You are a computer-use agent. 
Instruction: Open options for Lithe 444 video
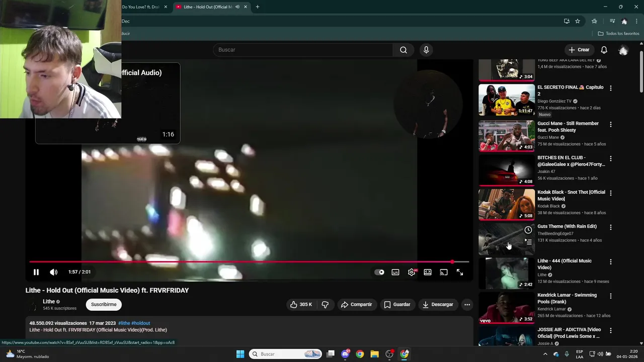[x=611, y=262]
